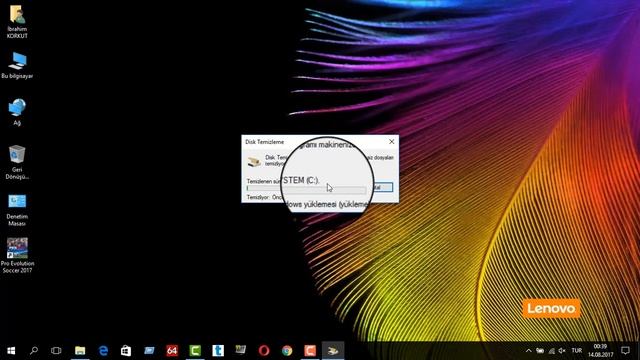Open Bu bilgisayar desktop icon
640x360 pixels.
tap(17, 65)
